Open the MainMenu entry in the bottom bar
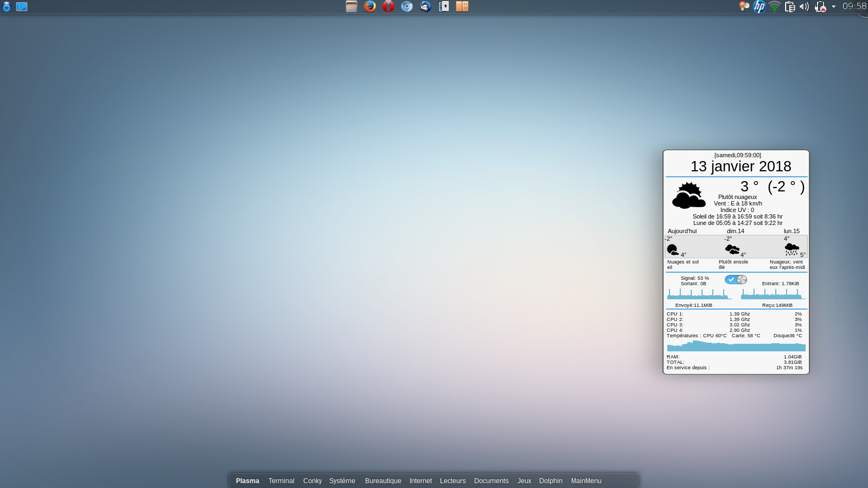 coord(586,481)
